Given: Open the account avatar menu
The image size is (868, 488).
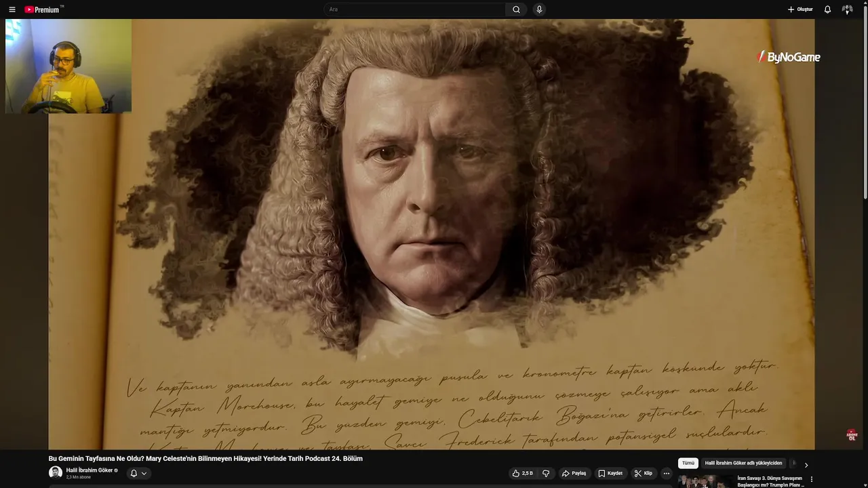Looking at the screenshot, I should [x=847, y=9].
